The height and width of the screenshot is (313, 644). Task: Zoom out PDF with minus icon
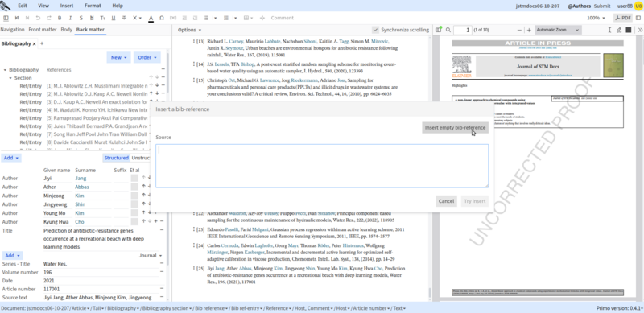click(x=519, y=30)
